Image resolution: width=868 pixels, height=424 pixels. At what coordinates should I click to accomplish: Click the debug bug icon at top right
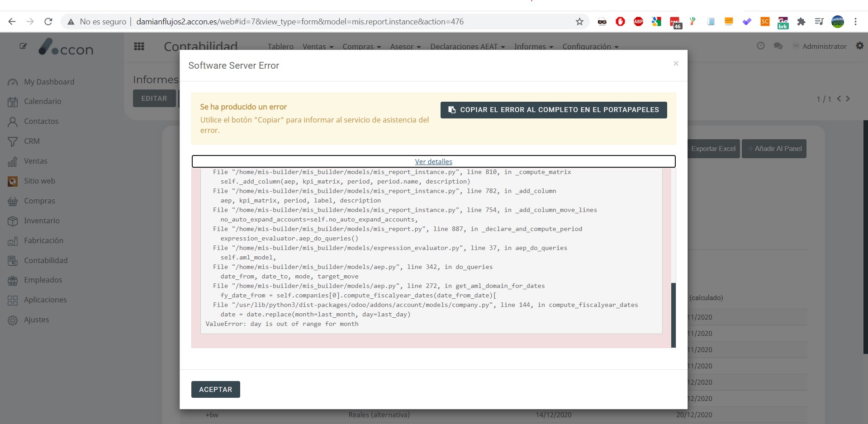coord(859,46)
